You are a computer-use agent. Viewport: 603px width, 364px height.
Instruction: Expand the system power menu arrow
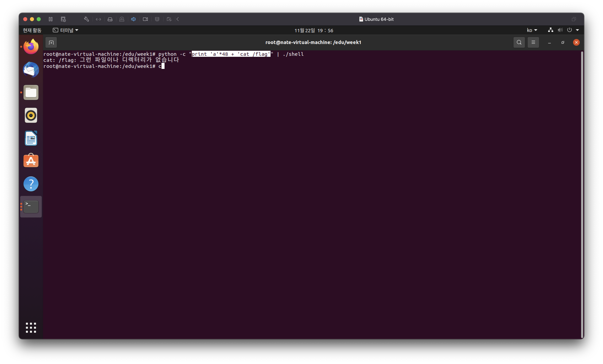[x=578, y=30]
